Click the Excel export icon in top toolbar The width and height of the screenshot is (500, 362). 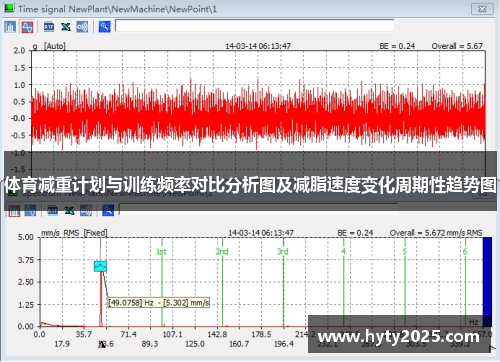66,27
